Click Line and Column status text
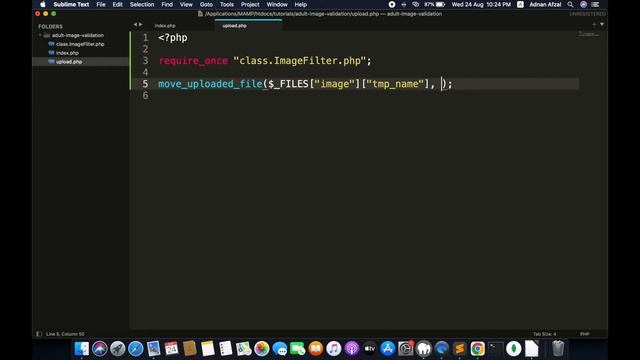The image size is (640, 360). (65, 334)
